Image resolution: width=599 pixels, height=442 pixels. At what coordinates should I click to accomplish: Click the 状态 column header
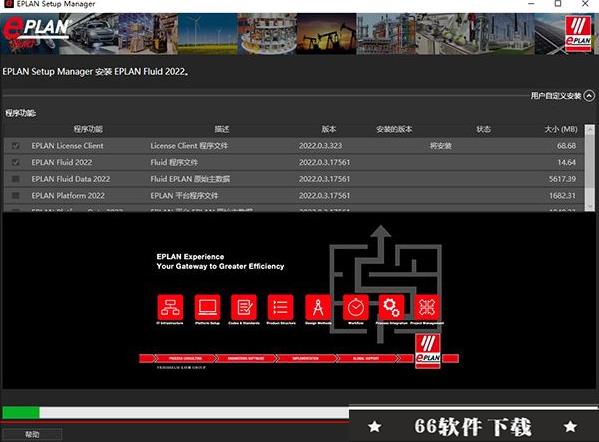click(x=483, y=129)
